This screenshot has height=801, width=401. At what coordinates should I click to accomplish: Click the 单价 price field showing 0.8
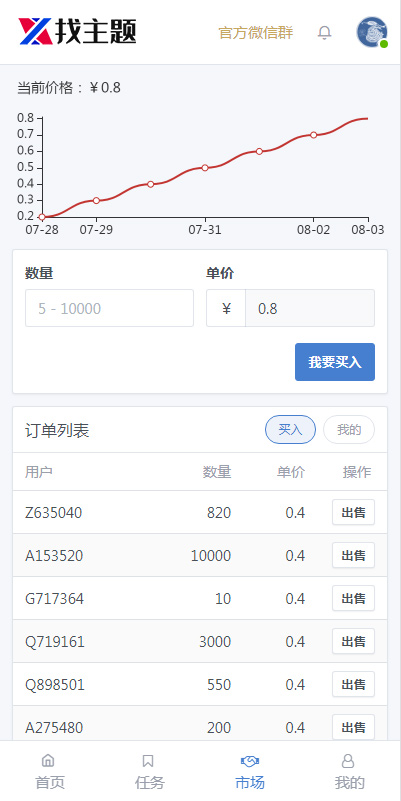coord(310,308)
